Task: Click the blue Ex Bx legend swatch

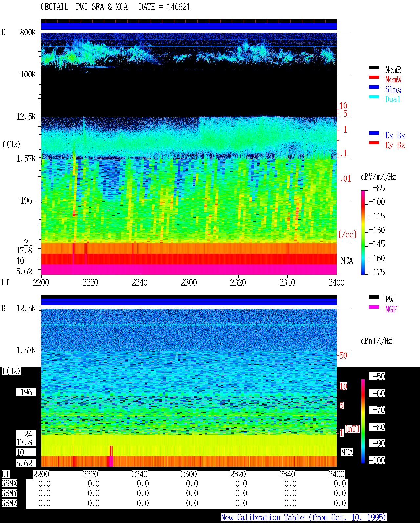Action: (374, 133)
